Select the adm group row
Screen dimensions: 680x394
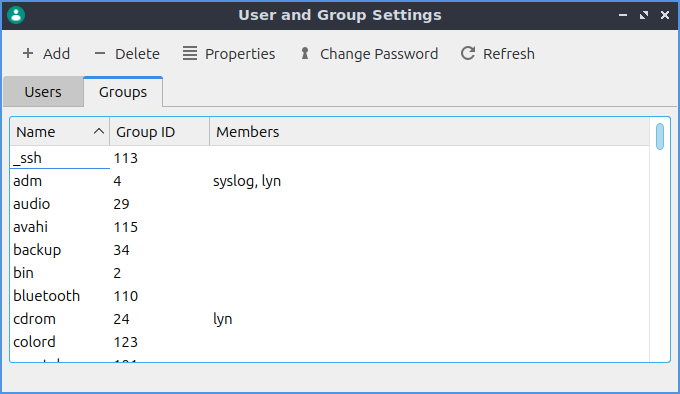point(330,181)
